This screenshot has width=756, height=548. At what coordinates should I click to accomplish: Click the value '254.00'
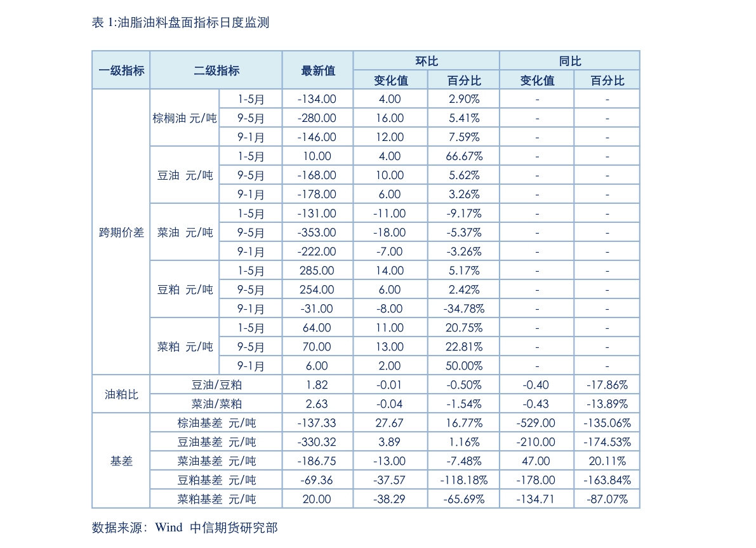click(317, 290)
